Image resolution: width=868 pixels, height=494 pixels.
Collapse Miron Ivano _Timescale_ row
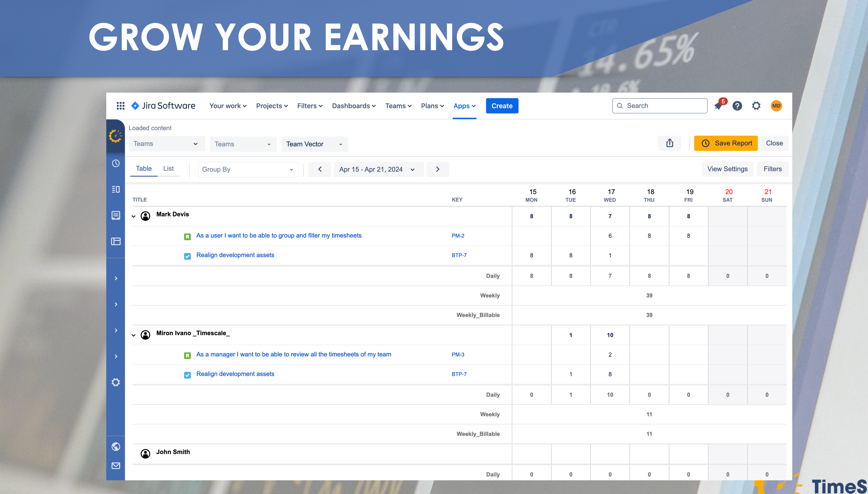click(134, 335)
